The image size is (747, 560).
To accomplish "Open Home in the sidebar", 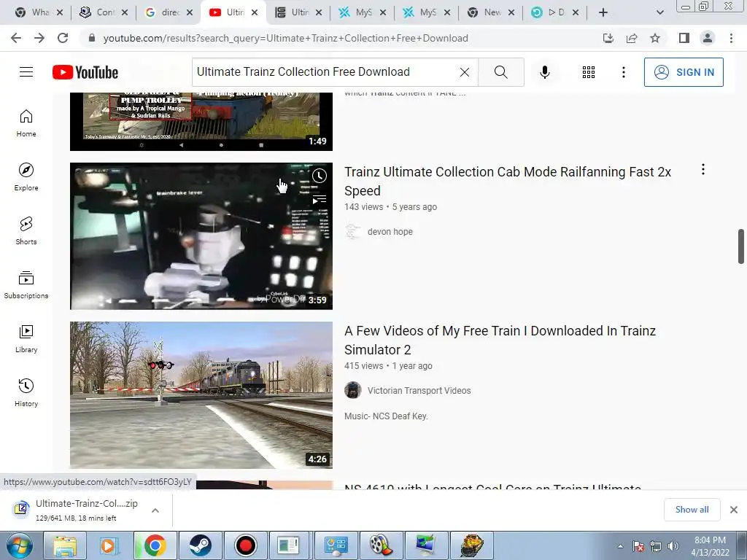I will (x=26, y=122).
